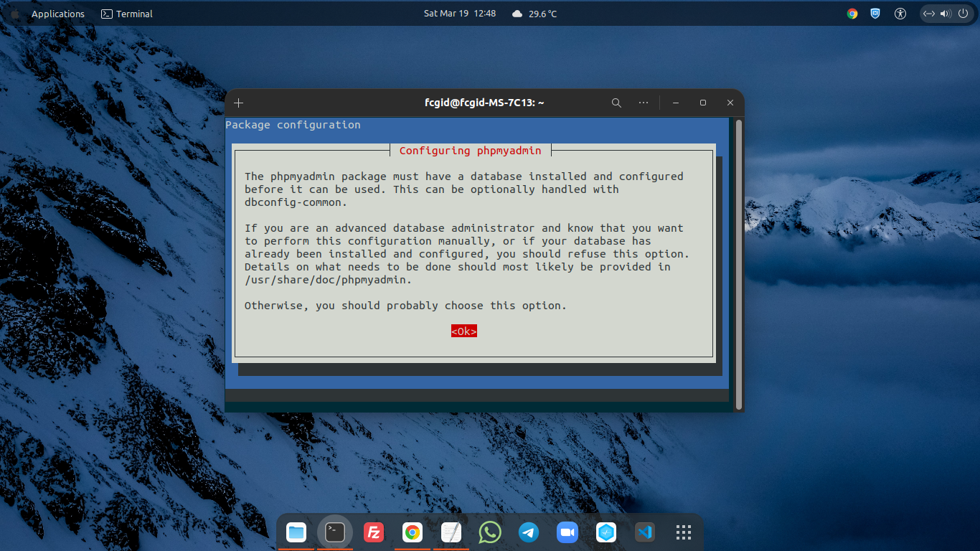Open the Applications menu in the top panel
Image resolution: width=980 pixels, height=551 pixels.
pyautogui.click(x=58, y=14)
